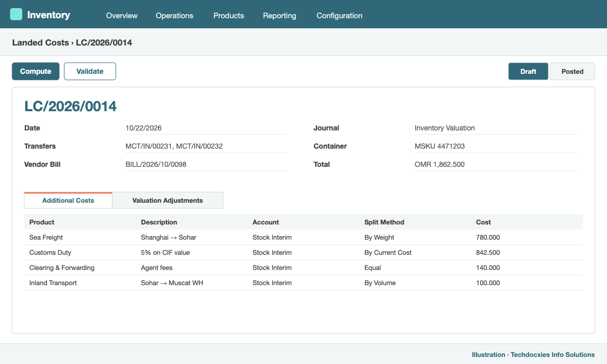Click the Validate button
Screen dimensions: 607x364
90,71
